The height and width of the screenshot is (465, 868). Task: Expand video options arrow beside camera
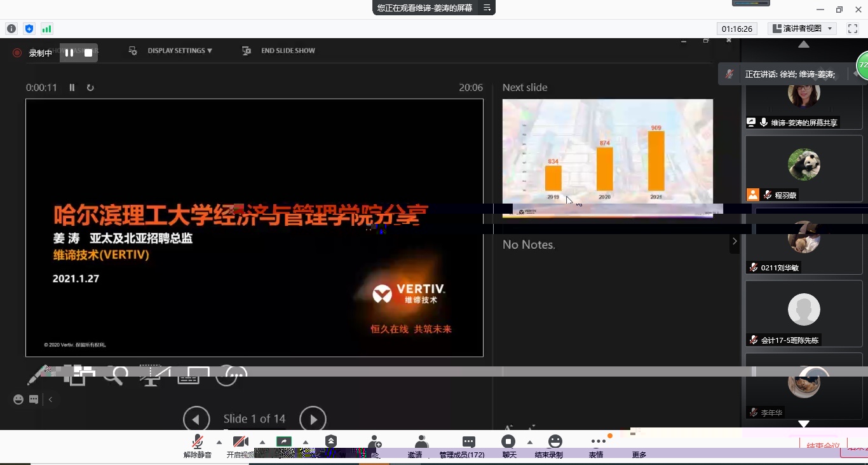point(262,442)
